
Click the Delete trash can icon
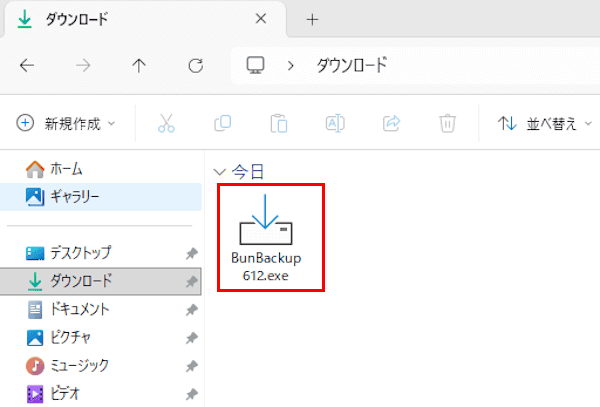pos(447,123)
